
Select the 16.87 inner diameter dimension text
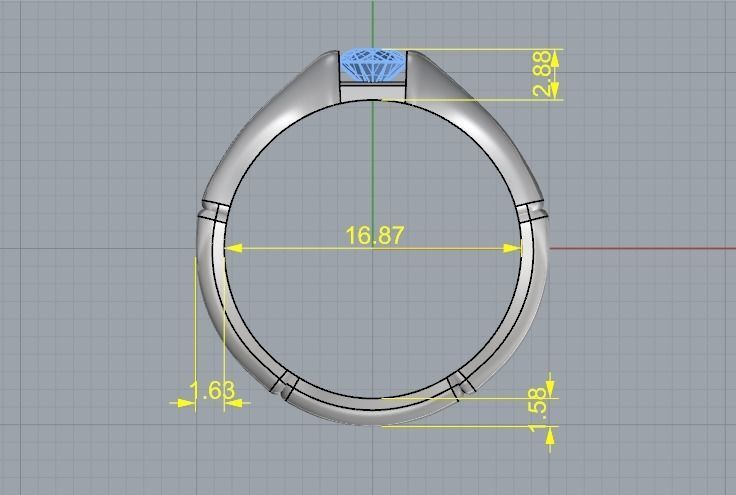pyautogui.click(x=375, y=236)
